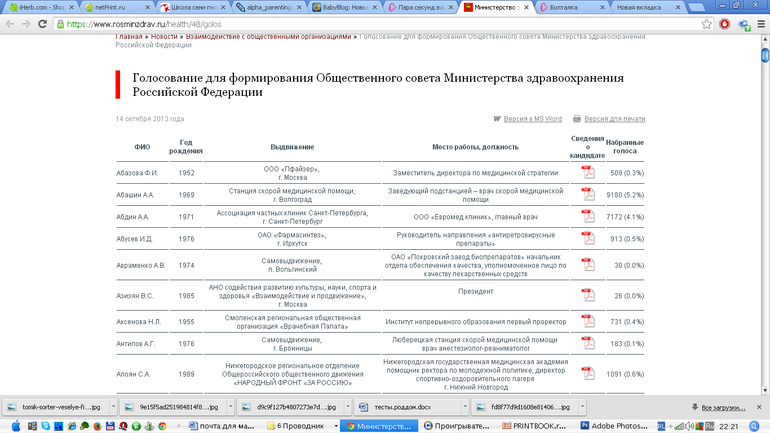
Task: Open Взаимодействие с общественными организациями breadcrumb
Action: pos(268,37)
